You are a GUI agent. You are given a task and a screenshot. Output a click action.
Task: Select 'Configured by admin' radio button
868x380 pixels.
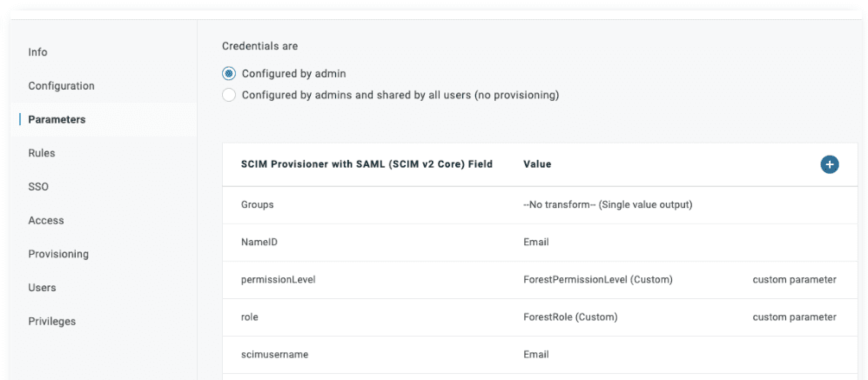tap(229, 73)
